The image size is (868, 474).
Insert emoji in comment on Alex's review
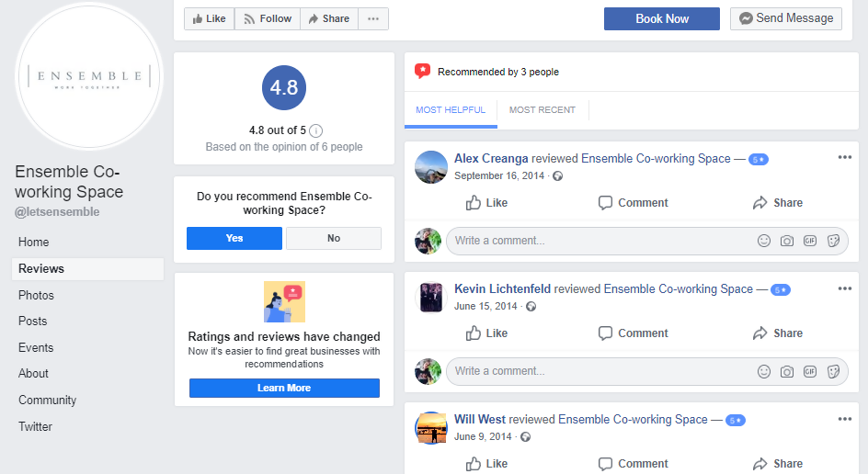(x=764, y=241)
